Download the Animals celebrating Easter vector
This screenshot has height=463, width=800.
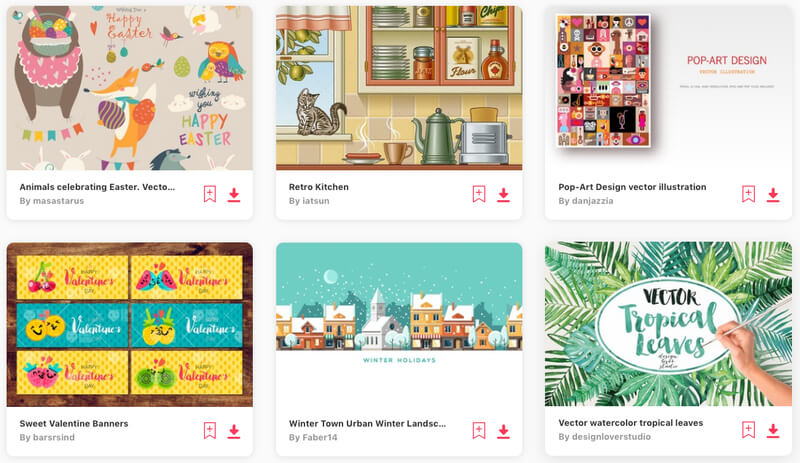click(234, 194)
